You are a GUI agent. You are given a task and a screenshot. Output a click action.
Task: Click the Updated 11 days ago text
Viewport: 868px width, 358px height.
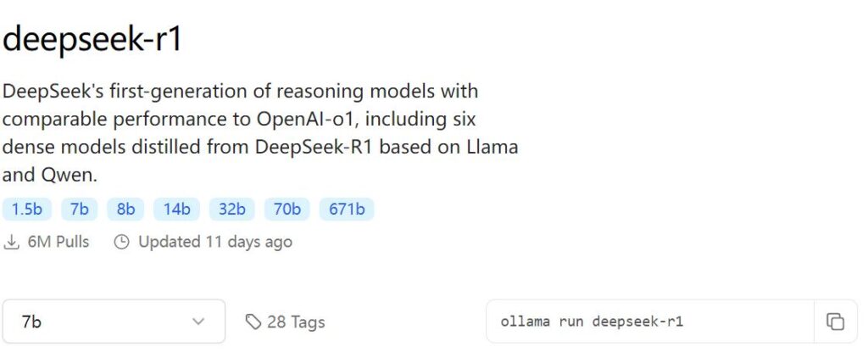pyautogui.click(x=215, y=243)
